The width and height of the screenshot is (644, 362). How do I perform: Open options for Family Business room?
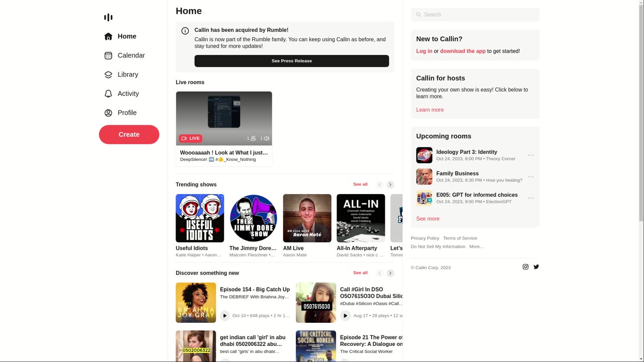[x=531, y=176]
